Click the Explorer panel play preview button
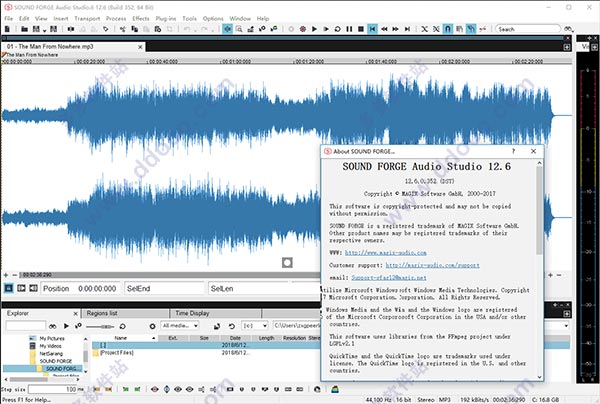The image size is (600, 404). (66, 326)
